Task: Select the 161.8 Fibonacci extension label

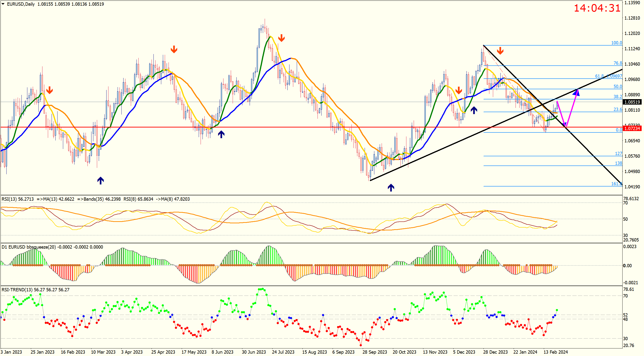Action: (616, 184)
